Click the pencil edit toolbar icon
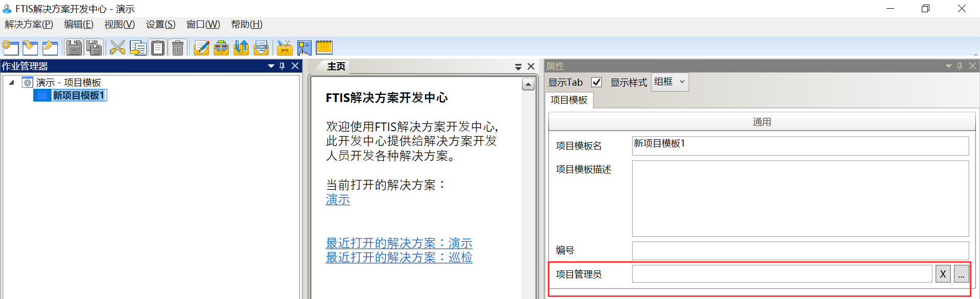Image resolution: width=980 pixels, height=299 pixels. pyautogui.click(x=201, y=48)
